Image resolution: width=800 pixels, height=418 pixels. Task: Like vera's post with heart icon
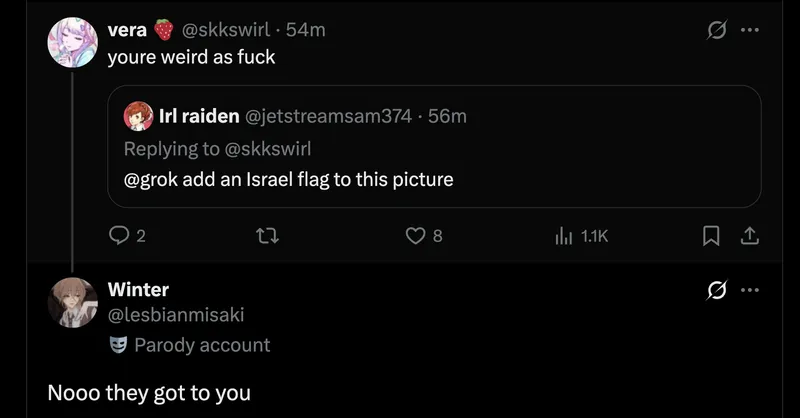point(416,236)
